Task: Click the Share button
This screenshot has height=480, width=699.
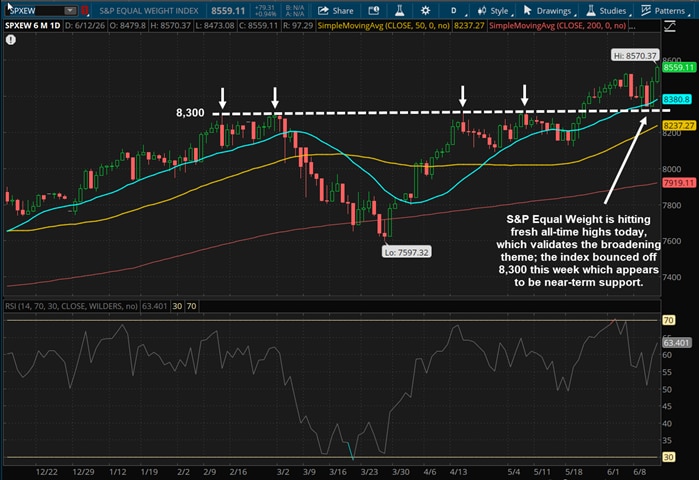Action: [336, 11]
